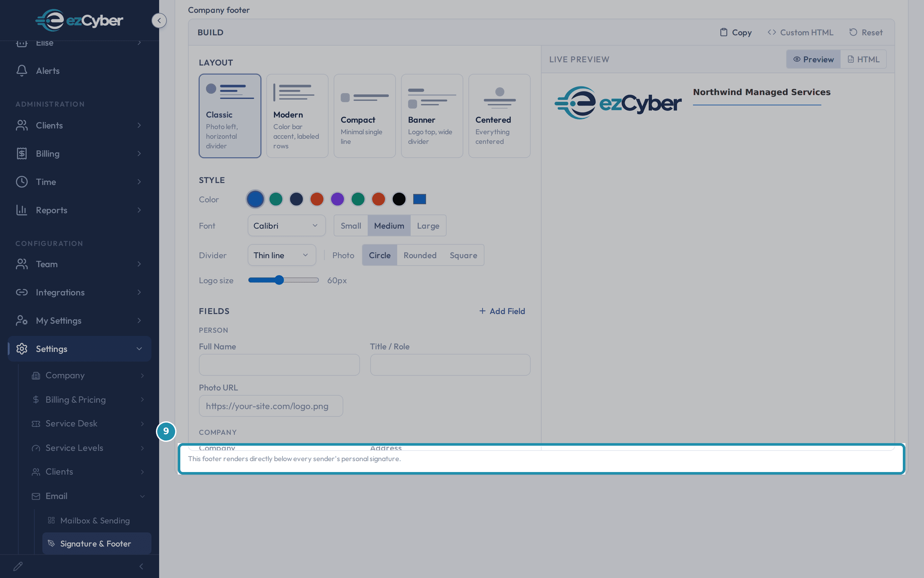This screenshot has width=924, height=578.
Task: Choose the Banner layout option
Action: 432,116
